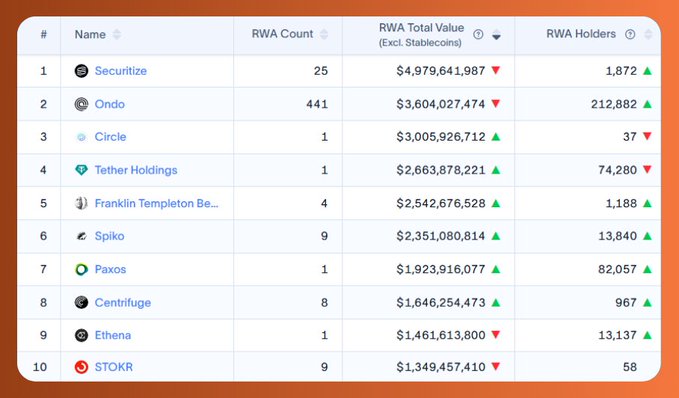Click Franklin Templeton's RWA count 4
This screenshot has width=679, height=398.
click(x=324, y=203)
